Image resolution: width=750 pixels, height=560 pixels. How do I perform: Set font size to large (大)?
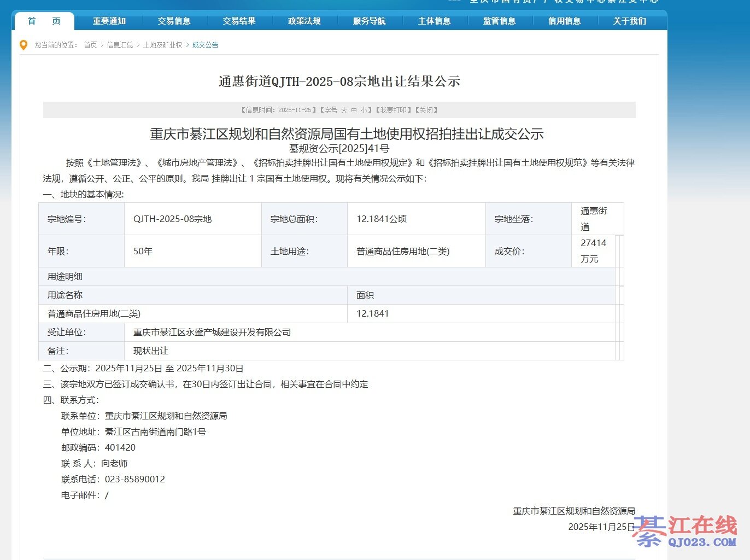pyautogui.click(x=344, y=110)
